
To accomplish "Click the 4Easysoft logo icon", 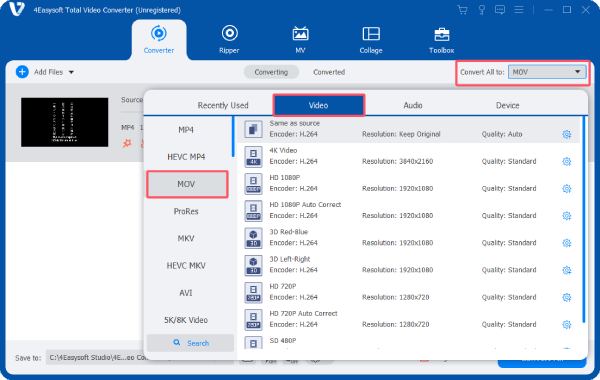I will tap(16, 10).
